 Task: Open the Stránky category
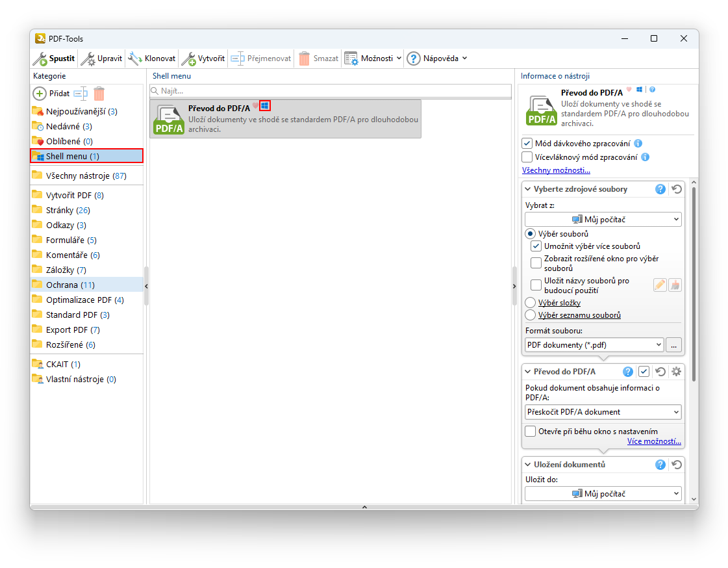[87, 210]
